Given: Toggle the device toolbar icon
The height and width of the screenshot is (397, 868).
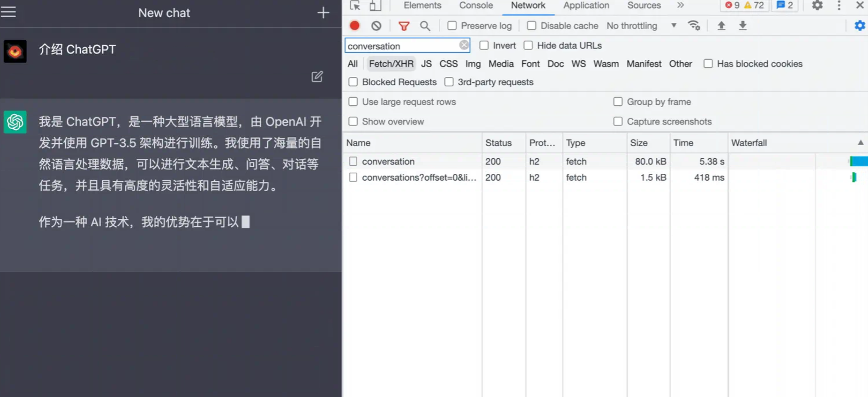Looking at the screenshot, I should tap(375, 5).
